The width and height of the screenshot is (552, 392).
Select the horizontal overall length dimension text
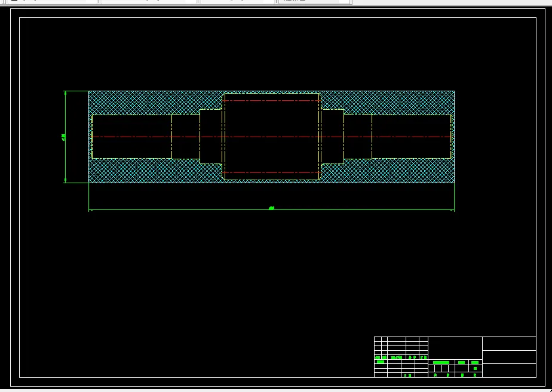(271, 208)
